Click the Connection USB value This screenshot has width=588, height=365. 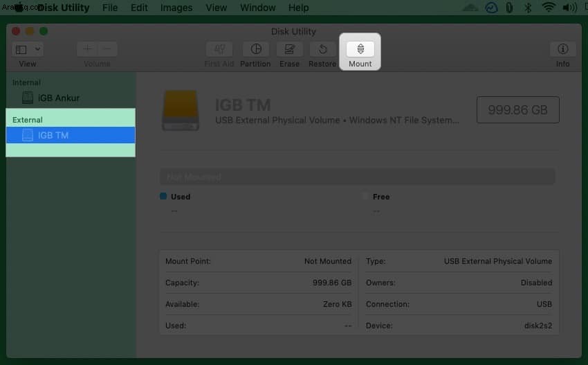coord(544,304)
